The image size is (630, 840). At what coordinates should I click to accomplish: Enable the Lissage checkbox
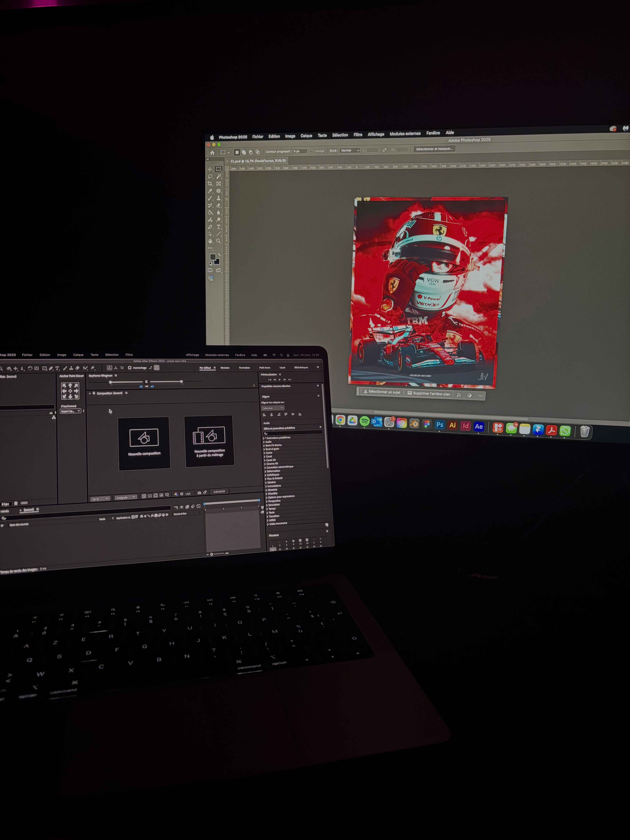311,151
